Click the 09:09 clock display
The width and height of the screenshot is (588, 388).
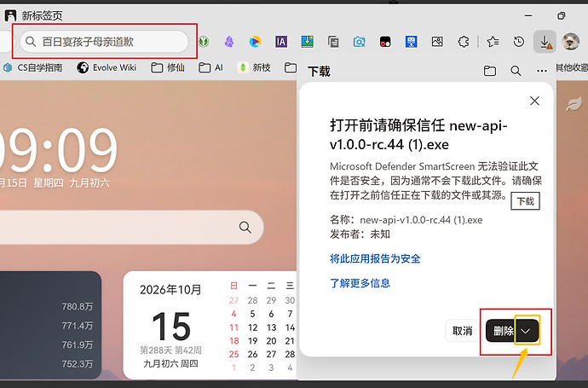58,150
